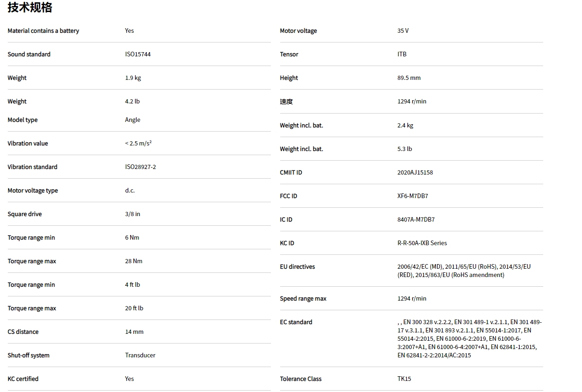Viewport: 582px width, 392px height.
Task: Select the Tolerance Class value TK15
Action: pyautogui.click(x=404, y=379)
